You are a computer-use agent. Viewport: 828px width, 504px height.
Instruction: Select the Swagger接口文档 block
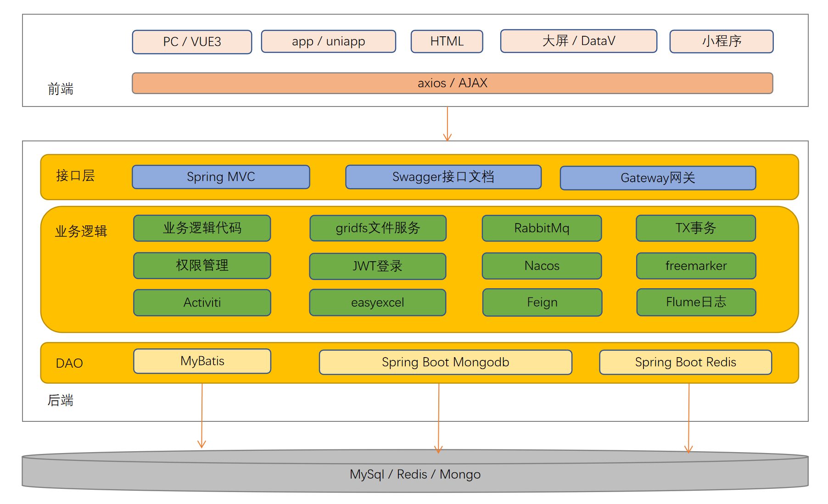click(x=443, y=177)
